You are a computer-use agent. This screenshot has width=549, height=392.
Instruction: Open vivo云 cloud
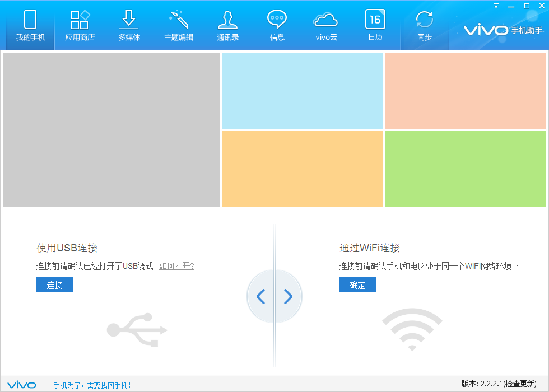pyautogui.click(x=326, y=26)
